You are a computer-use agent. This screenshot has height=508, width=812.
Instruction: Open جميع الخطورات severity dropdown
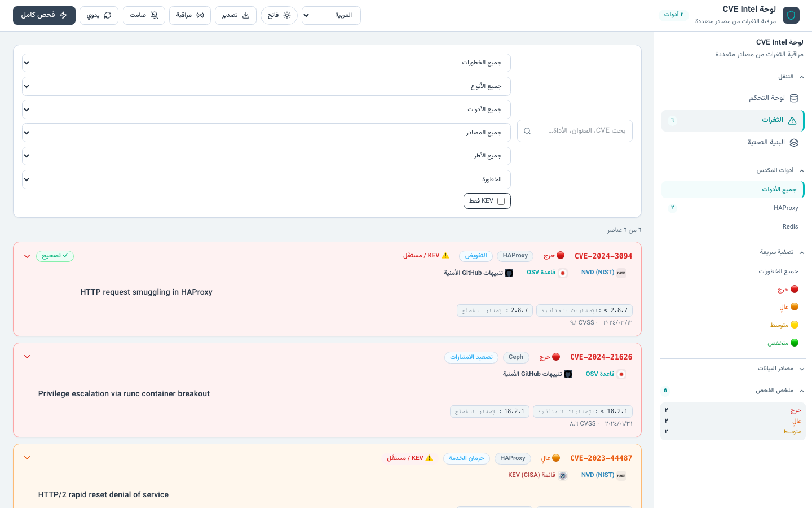266,63
